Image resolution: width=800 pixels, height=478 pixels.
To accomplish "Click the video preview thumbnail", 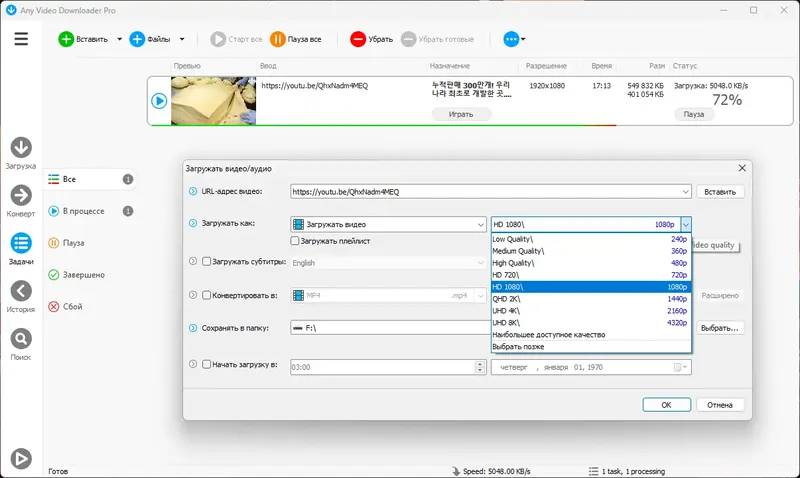I will [x=213, y=101].
